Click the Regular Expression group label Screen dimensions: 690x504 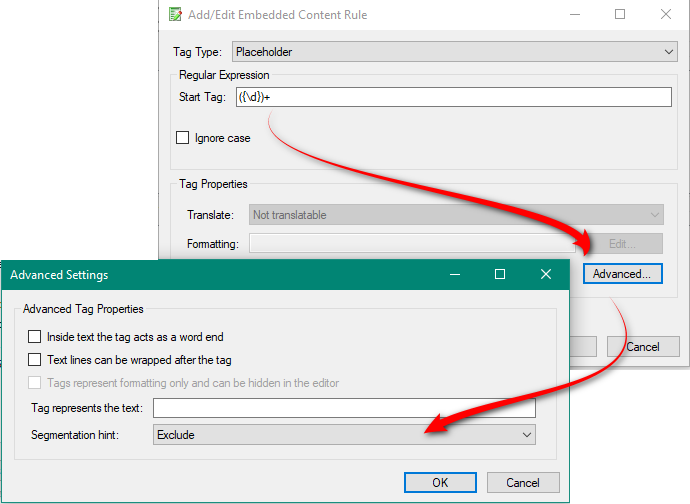tap(224, 75)
